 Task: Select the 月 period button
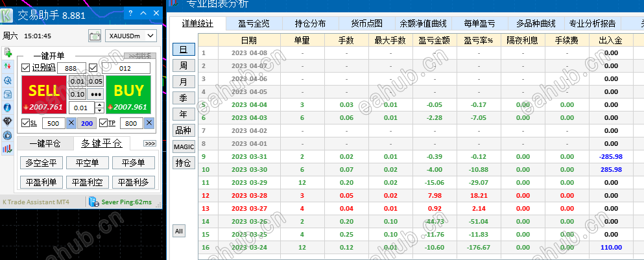point(184,82)
